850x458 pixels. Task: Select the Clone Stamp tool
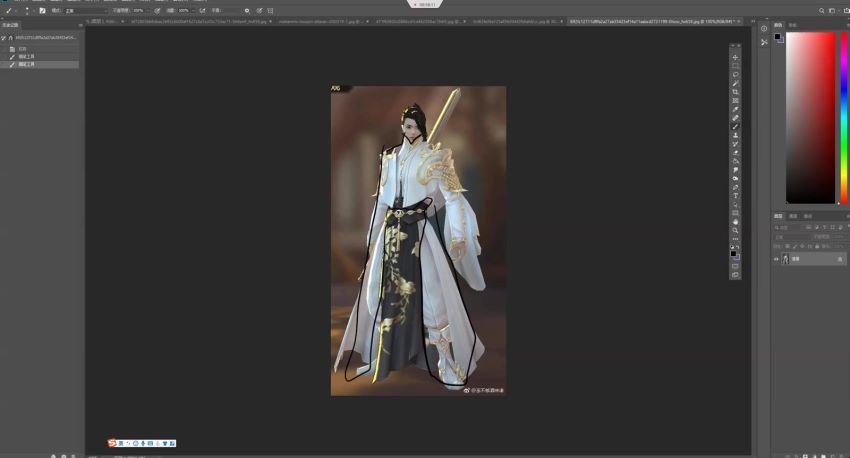pyautogui.click(x=735, y=135)
